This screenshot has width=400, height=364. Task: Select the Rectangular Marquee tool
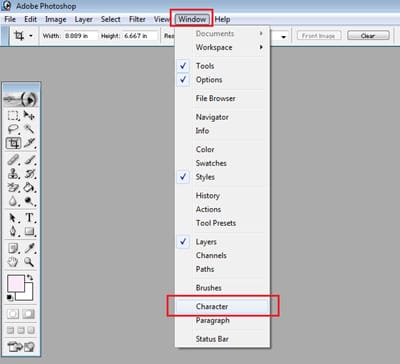13,116
